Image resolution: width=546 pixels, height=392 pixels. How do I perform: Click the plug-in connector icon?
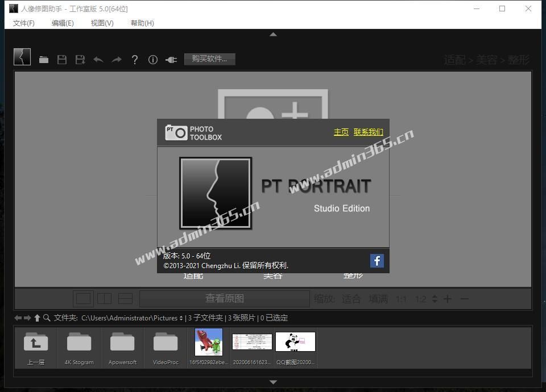pyautogui.click(x=171, y=60)
